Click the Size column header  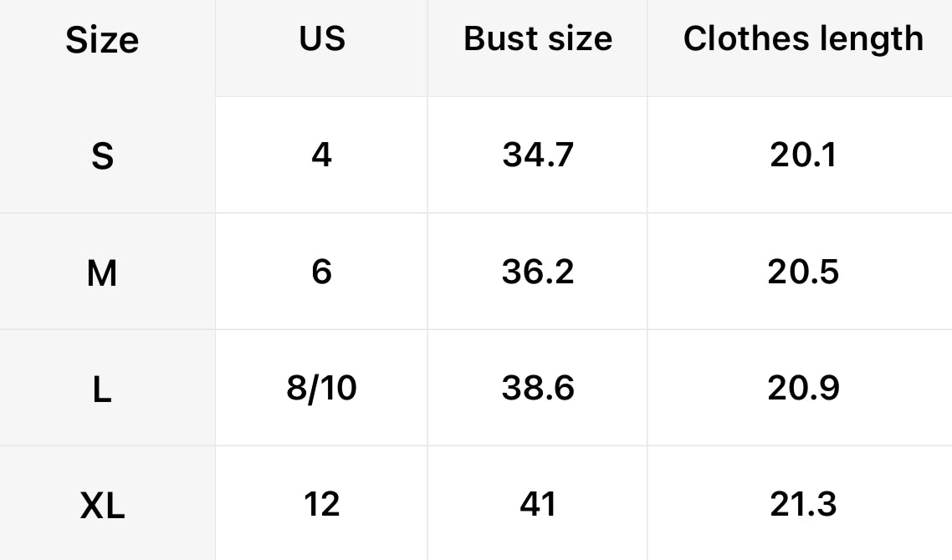pos(102,40)
